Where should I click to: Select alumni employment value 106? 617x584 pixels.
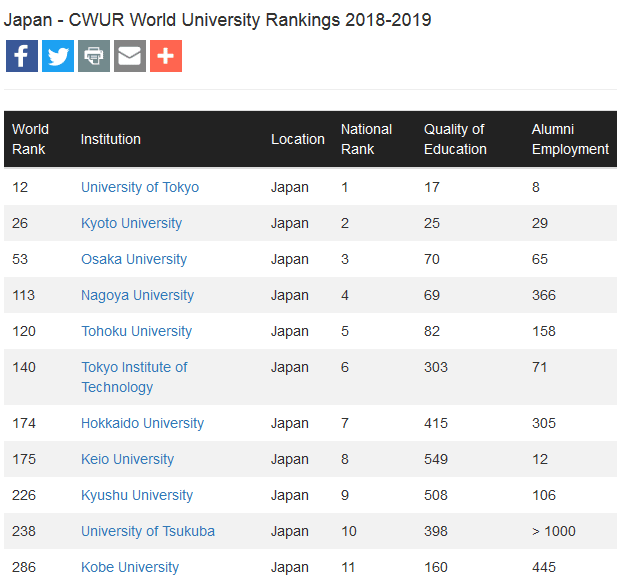click(x=544, y=495)
